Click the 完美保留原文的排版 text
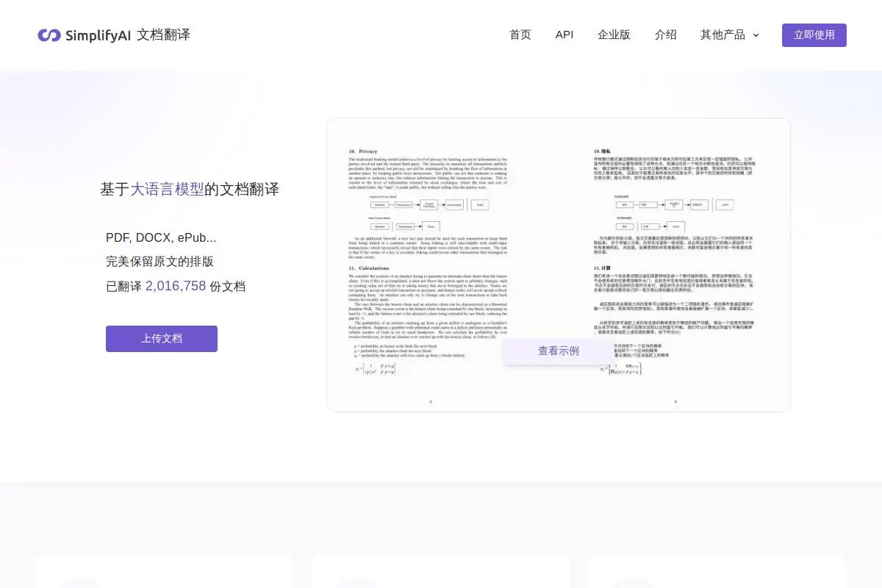Image resolution: width=882 pixels, height=588 pixels. (159, 262)
